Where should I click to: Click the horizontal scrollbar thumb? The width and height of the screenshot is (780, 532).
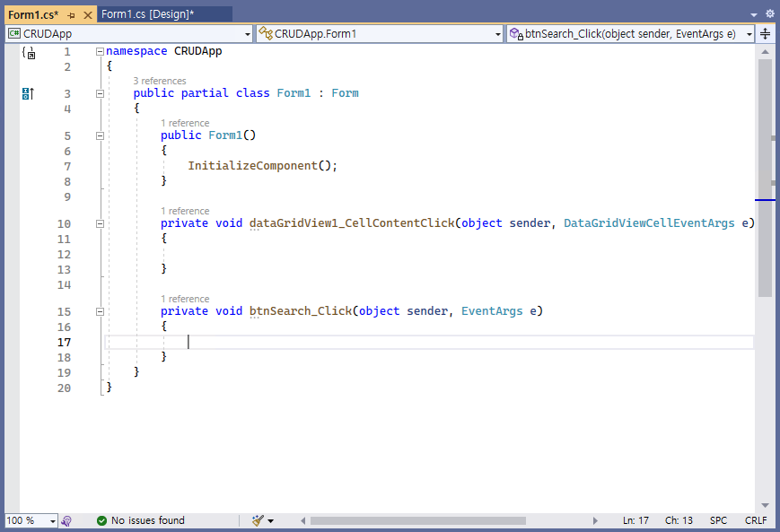[x=418, y=520]
